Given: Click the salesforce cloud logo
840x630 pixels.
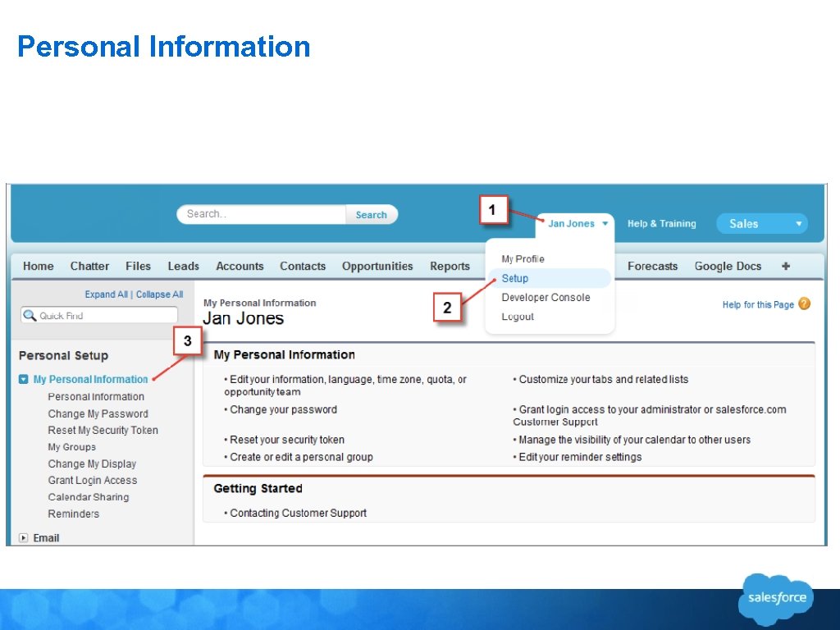Looking at the screenshot, I should (776, 598).
